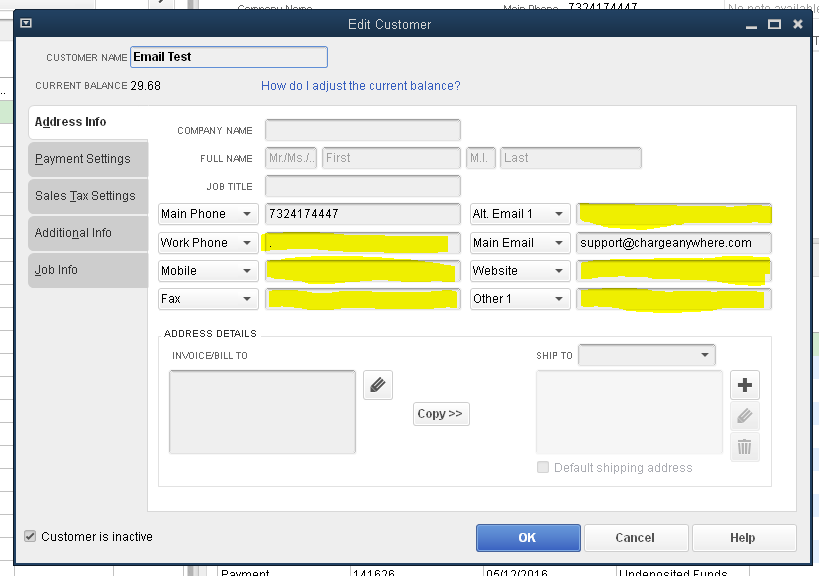Screen dimensions: 819x576
Task: Uncheck Customer is inactive checkbox
Action: tap(30, 537)
